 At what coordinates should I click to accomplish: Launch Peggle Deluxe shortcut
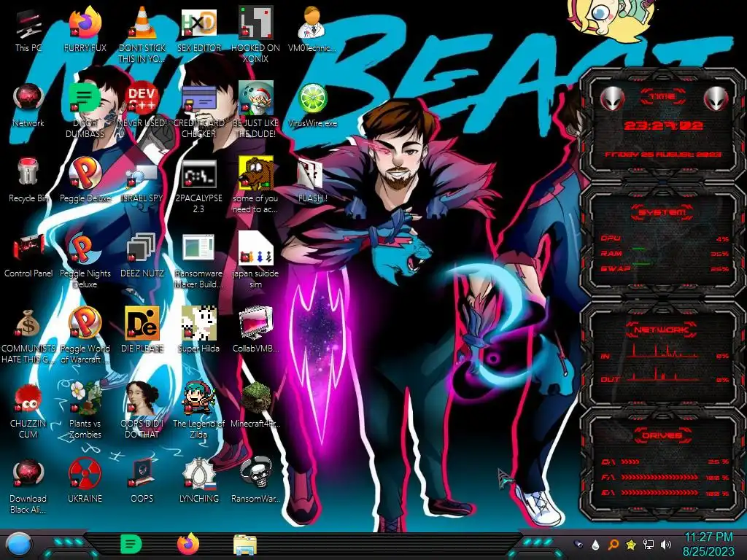pyautogui.click(x=85, y=172)
